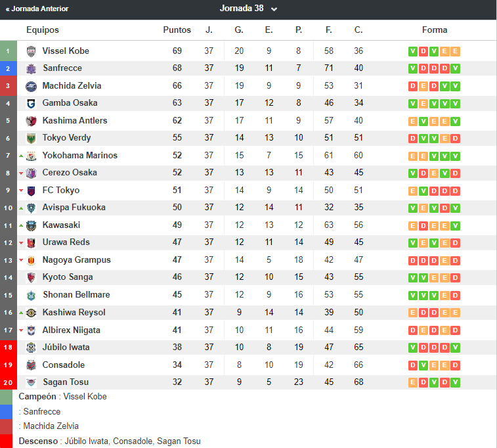This screenshot has height=448, width=497.
Task: Click the Consadole team crest icon
Action: (31, 365)
